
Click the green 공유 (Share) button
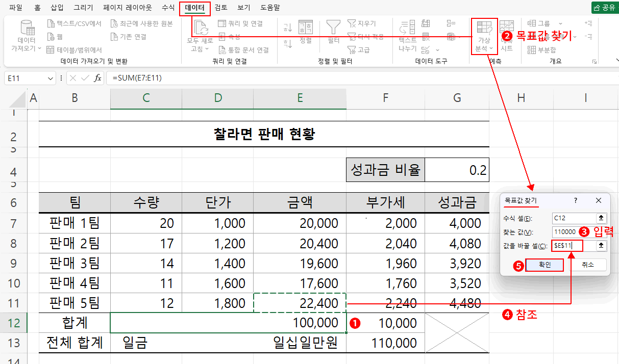click(605, 7)
